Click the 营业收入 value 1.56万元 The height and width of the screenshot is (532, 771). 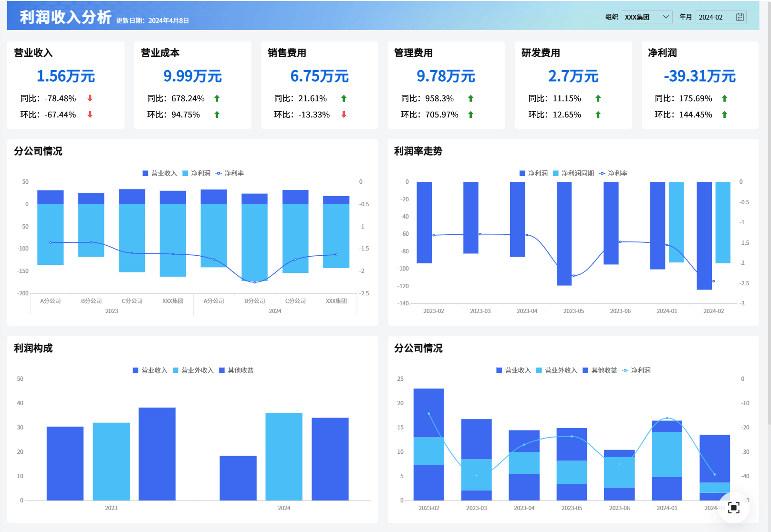tap(66, 76)
